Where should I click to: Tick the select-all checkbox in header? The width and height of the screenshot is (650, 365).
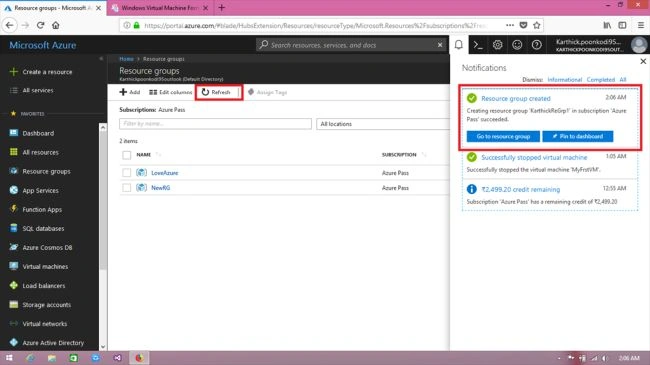(x=126, y=155)
